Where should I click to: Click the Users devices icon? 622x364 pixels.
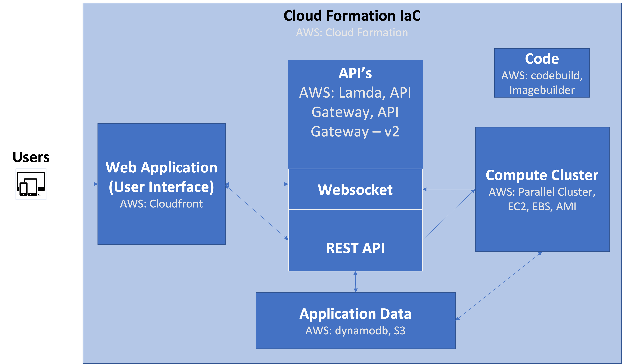click(31, 184)
